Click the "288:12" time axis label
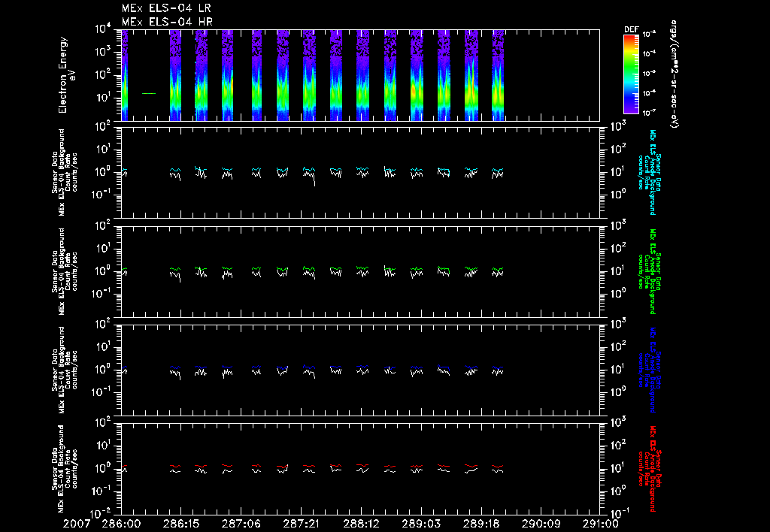 [360, 524]
